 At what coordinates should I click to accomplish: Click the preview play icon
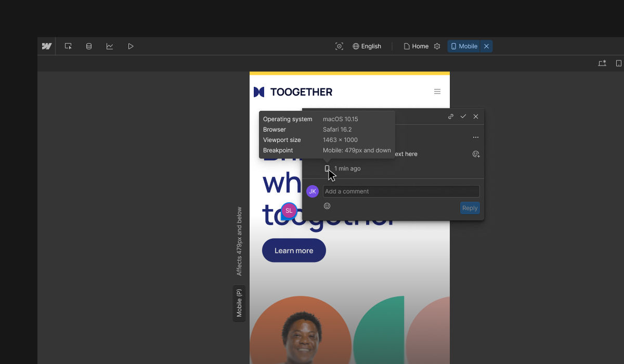coord(131,46)
